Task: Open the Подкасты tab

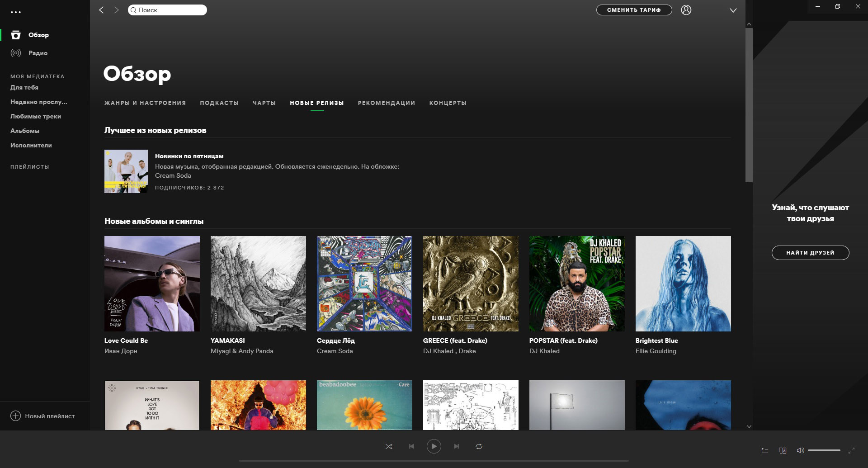Action: point(219,103)
